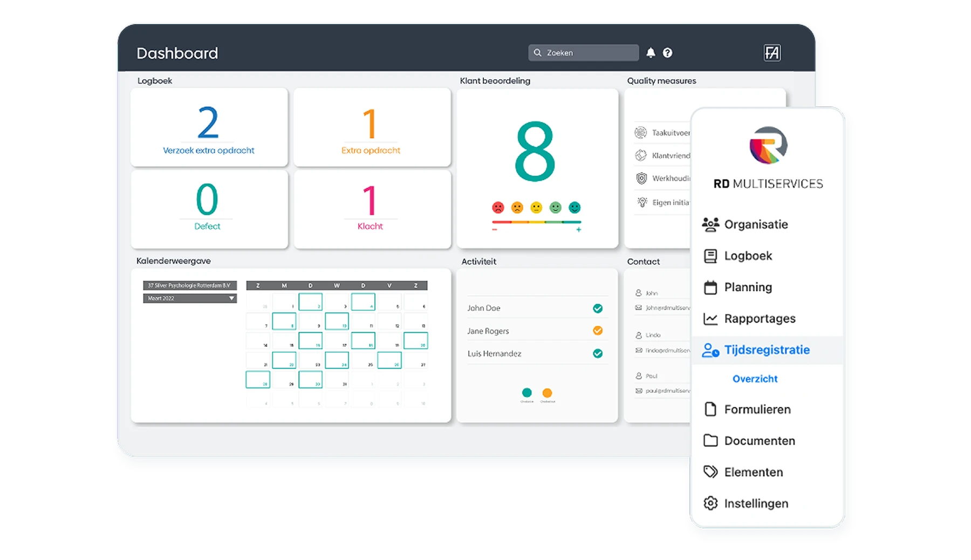
Task: Open the Defect count card
Action: [209, 209]
